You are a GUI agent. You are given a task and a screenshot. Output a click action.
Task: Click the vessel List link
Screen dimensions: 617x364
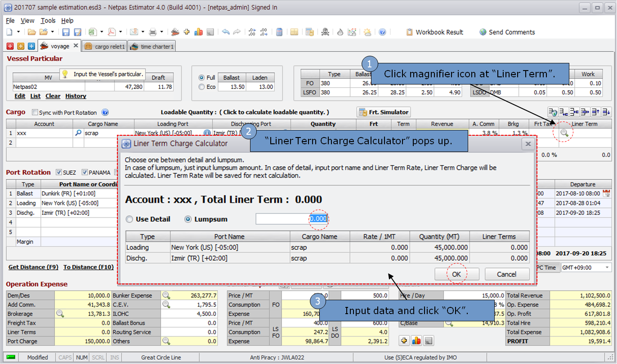tap(36, 96)
